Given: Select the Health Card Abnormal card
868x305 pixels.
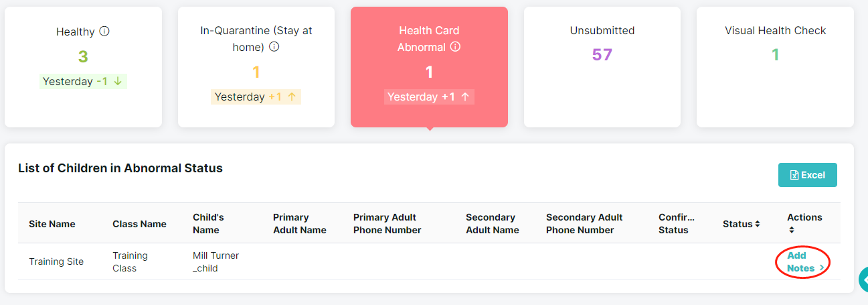Looking at the screenshot, I should [429, 67].
